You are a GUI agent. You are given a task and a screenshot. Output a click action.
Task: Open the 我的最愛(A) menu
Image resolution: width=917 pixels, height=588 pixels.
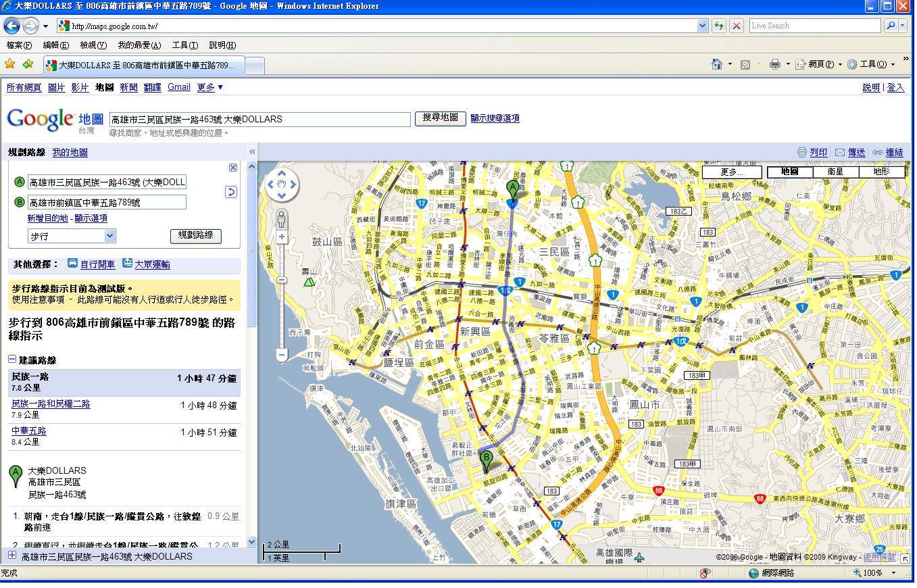click(139, 45)
